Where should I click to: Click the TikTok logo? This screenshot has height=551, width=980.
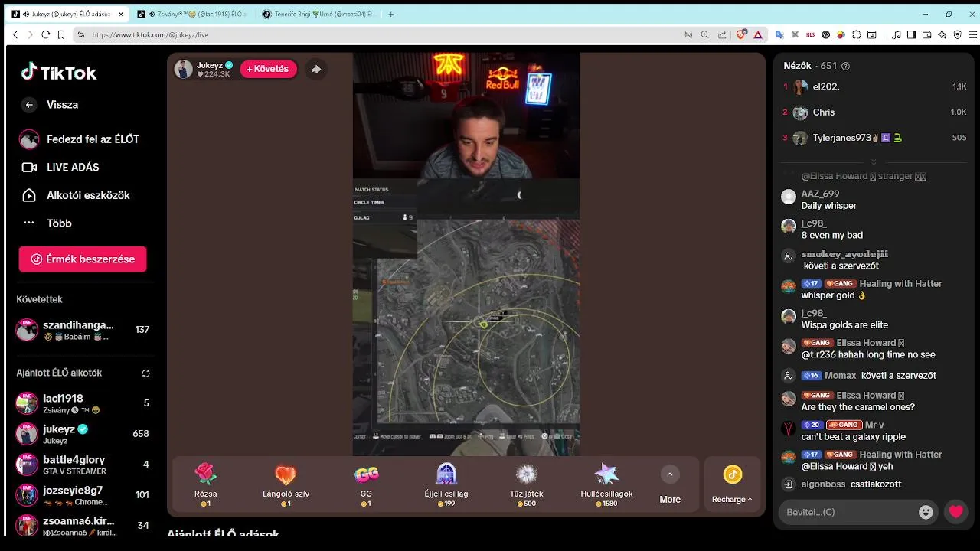59,73
